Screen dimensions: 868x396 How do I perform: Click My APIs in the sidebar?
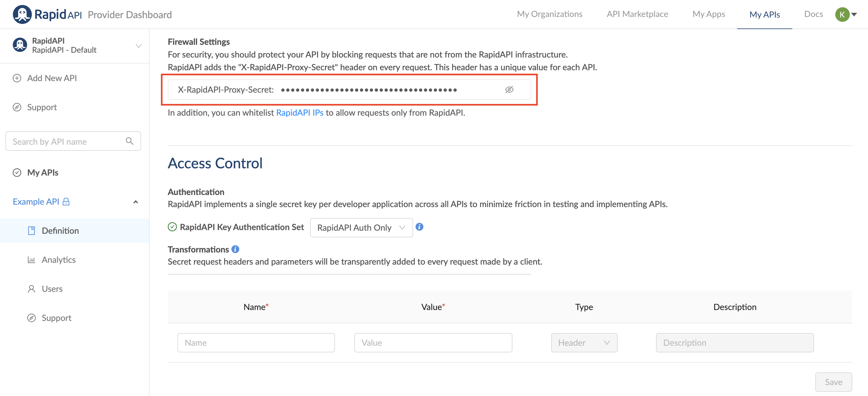[x=43, y=173]
